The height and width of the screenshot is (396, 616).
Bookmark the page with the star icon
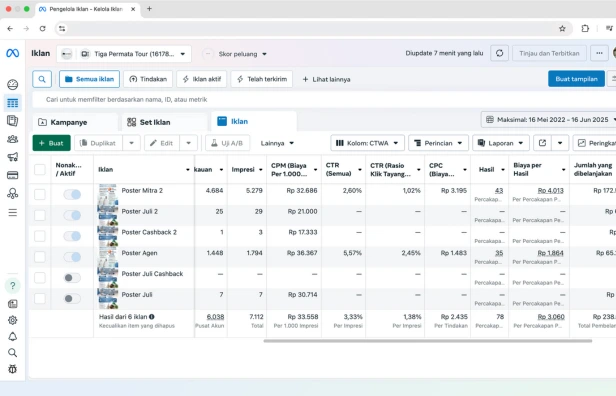tap(562, 28)
